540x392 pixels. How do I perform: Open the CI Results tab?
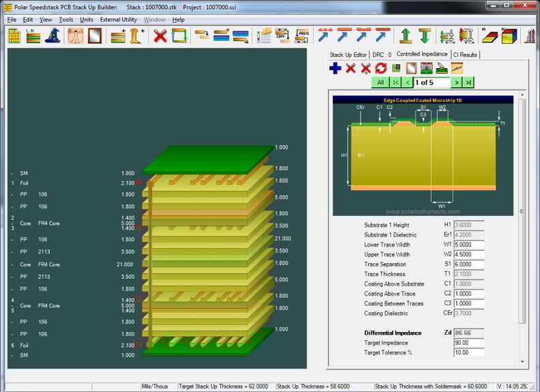pos(465,55)
